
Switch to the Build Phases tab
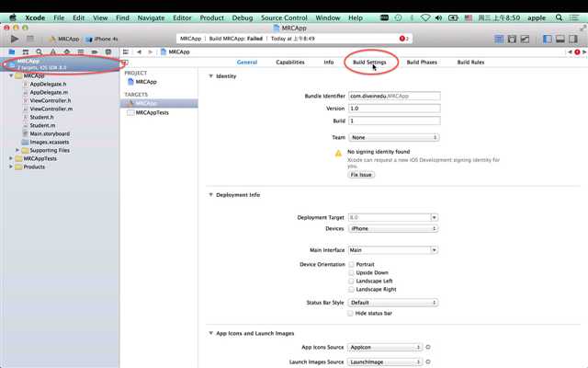(x=422, y=63)
